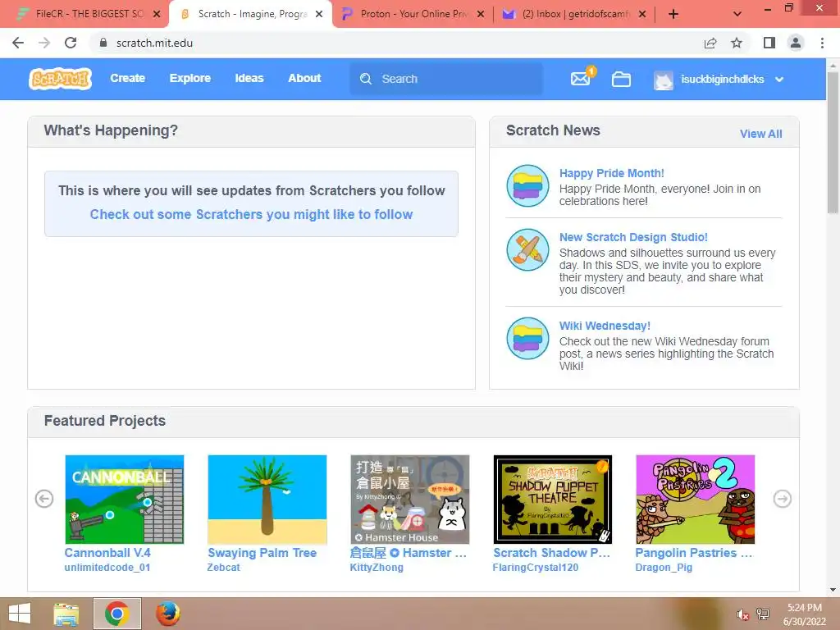Close the Scratch tab
This screenshot has height=630, width=840.
(x=319, y=15)
